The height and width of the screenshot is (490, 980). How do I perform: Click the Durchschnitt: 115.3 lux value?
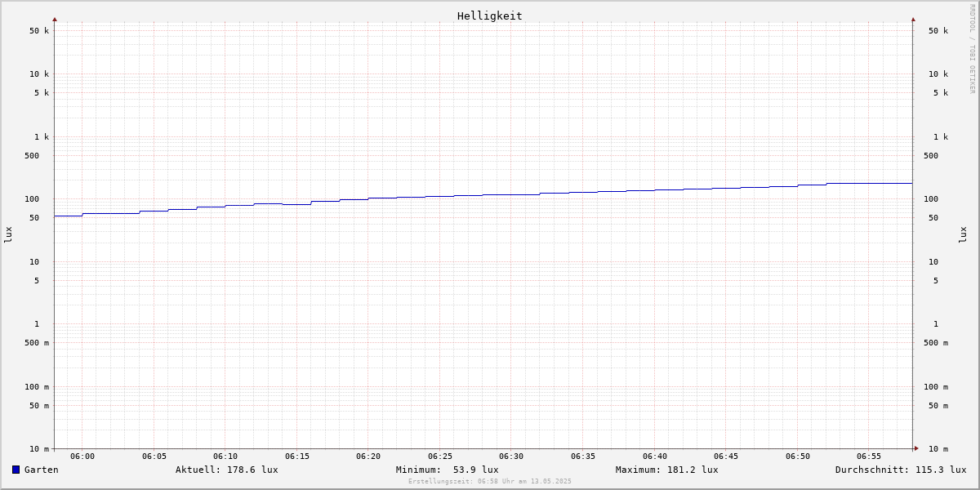coord(901,470)
